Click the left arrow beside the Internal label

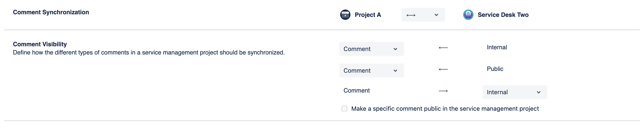[443, 48]
